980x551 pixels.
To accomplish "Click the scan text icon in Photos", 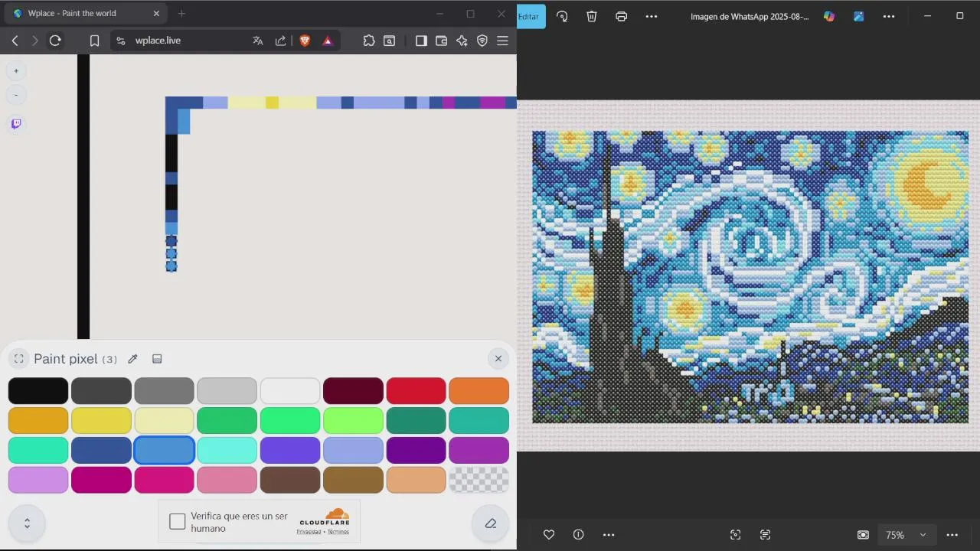I will pyautogui.click(x=766, y=535).
